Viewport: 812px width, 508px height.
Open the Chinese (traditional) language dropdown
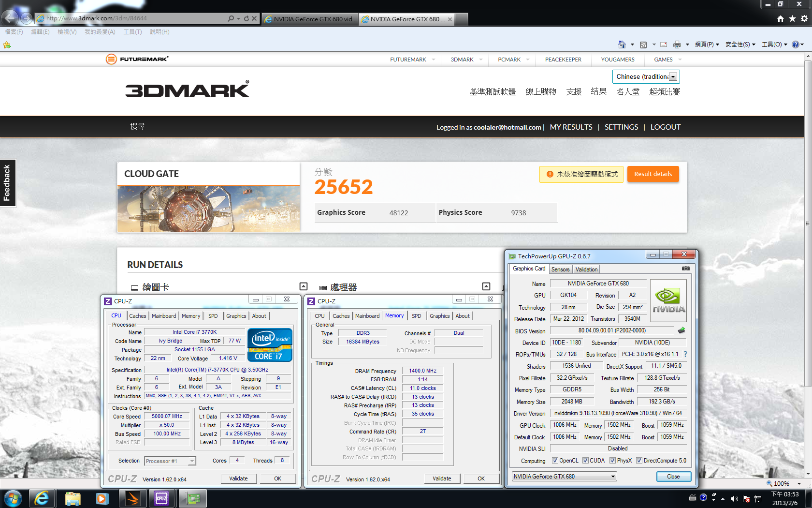(x=673, y=77)
